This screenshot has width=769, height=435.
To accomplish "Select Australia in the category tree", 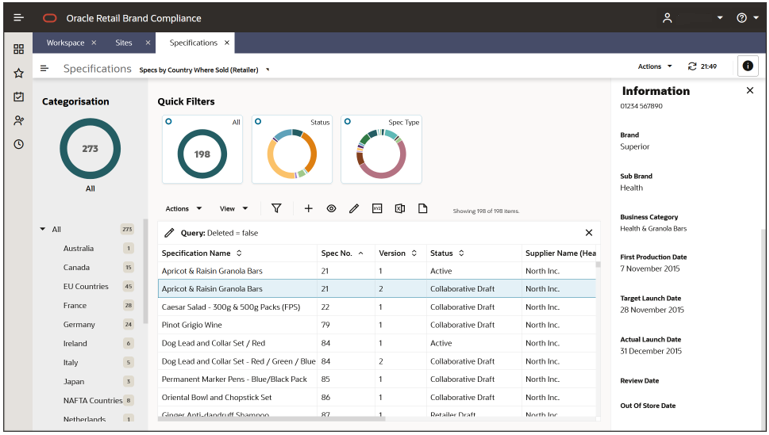I will click(78, 248).
